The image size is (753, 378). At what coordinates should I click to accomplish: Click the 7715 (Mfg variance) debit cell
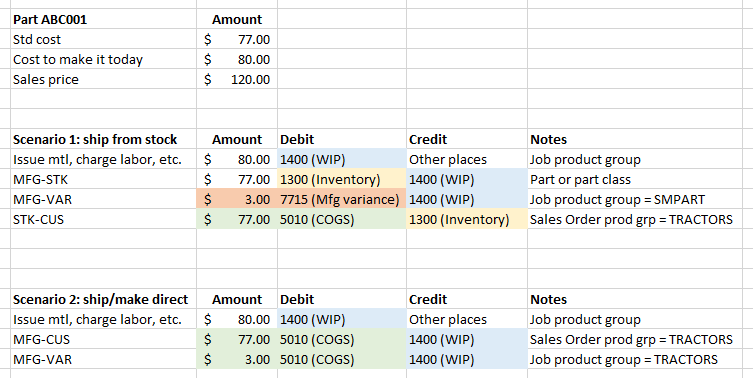click(342, 199)
